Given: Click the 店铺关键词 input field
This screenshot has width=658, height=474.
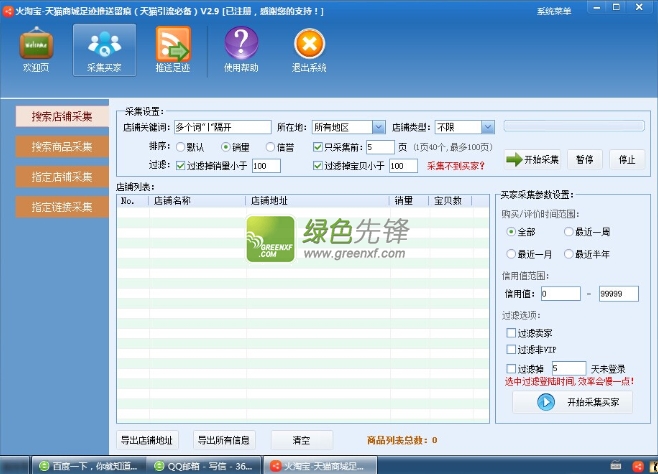Looking at the screenshot, I should coord(223,127).
